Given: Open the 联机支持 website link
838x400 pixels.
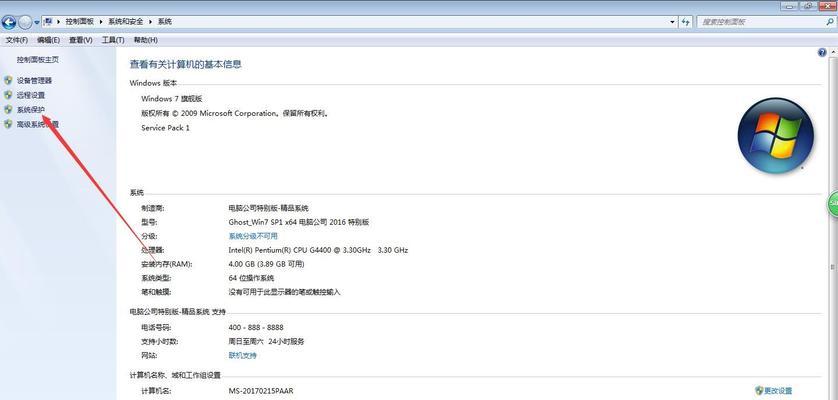Looking at the screenshot, I should [242, 356].
